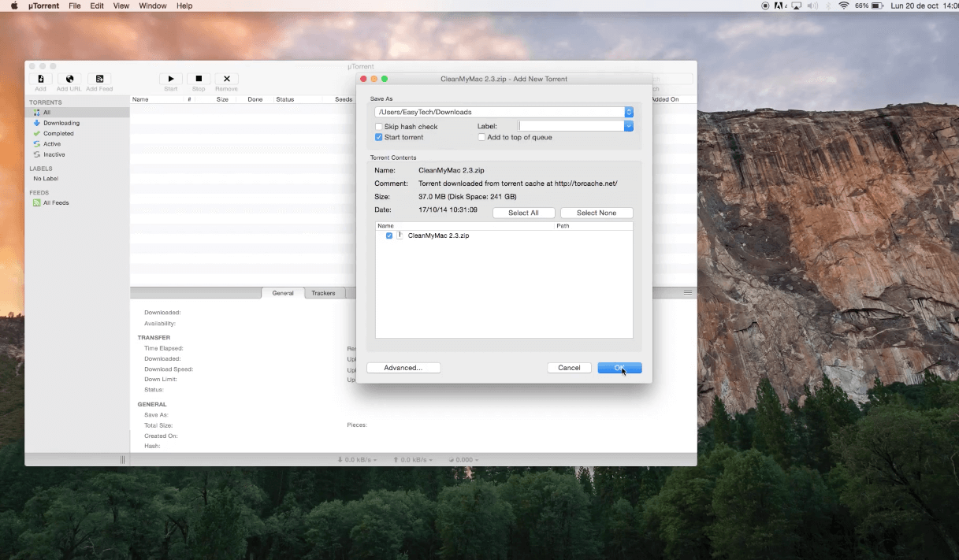Select the CleanMyMac 2.3.zip file row
Image resolution: width=959 pixels, height=560 pixels.
click(x=504, y=235)
